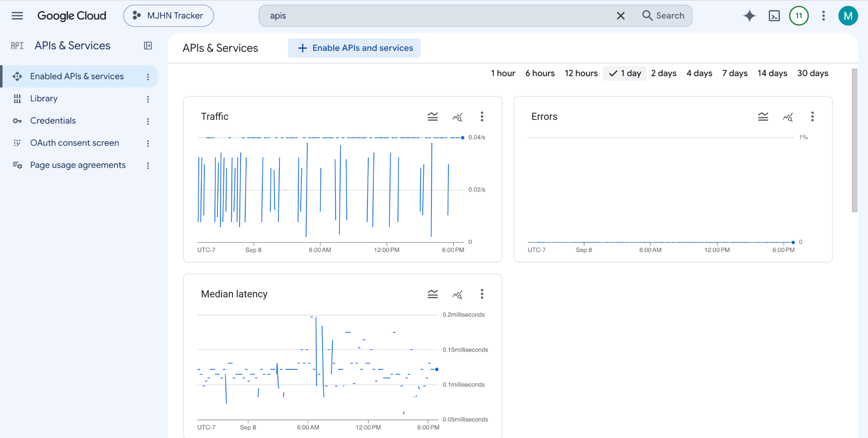
Task: Select the 7 days time range
Action: [x=735, y=73]
